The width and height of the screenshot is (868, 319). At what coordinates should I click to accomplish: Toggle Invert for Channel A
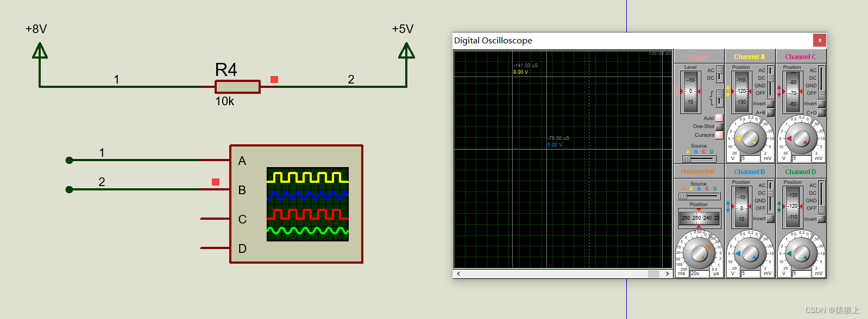(770, 104)
